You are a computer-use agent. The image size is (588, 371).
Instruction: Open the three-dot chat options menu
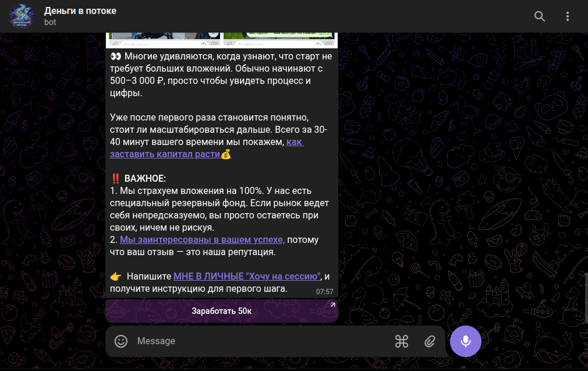pyautogui.click(x=568, y=16)
